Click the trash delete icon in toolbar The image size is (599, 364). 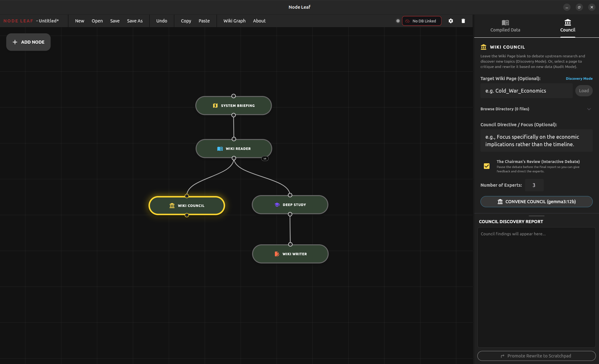click(x=463, y=21)
